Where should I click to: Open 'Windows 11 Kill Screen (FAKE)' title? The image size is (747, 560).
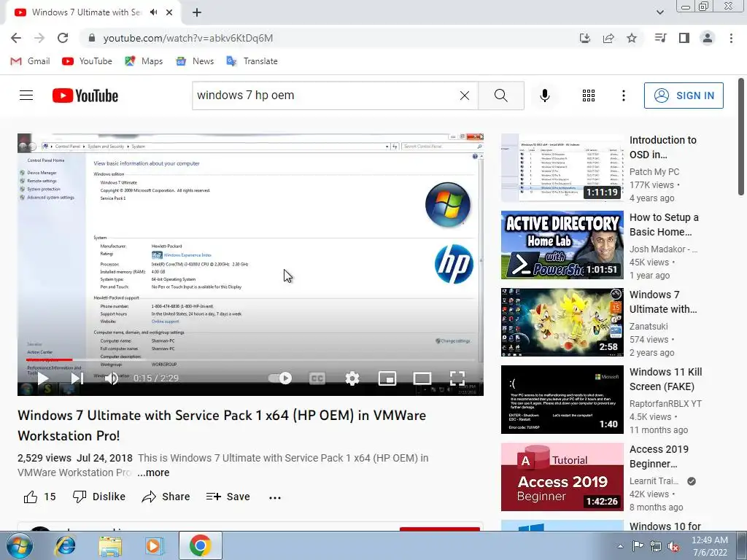pos(666,379)
